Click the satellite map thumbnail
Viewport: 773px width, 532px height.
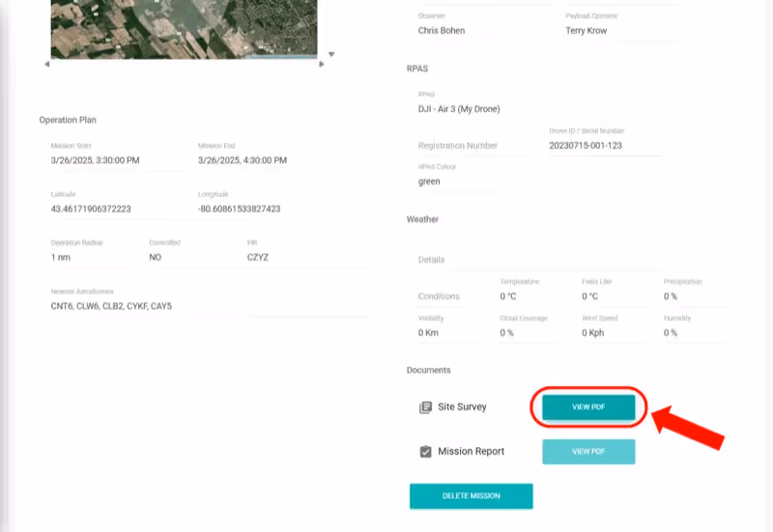[184, 29]
